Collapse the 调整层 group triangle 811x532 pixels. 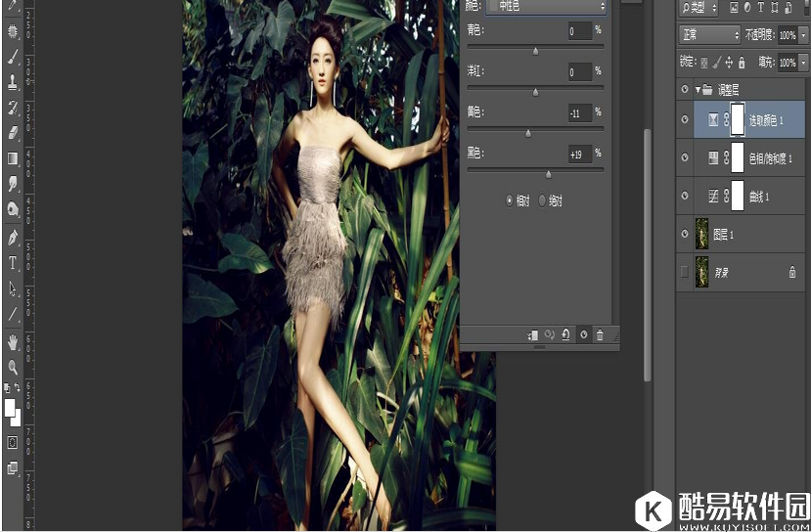coord(698,89)
